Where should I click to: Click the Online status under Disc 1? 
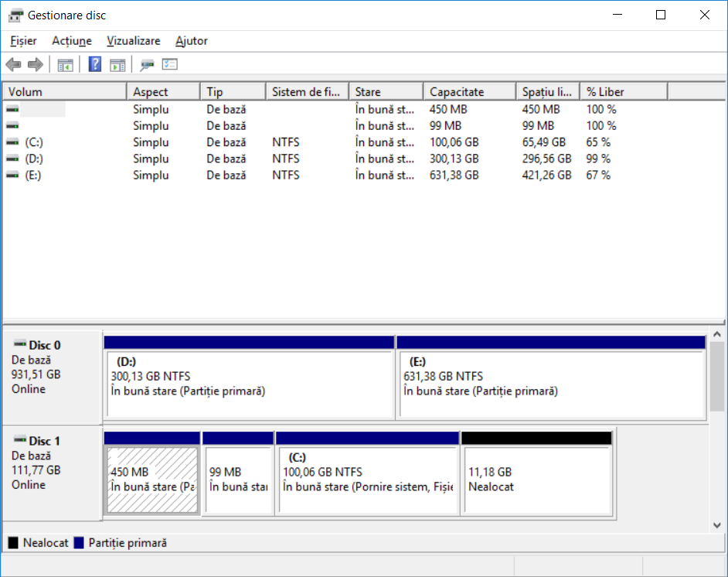tap(29, 484)
